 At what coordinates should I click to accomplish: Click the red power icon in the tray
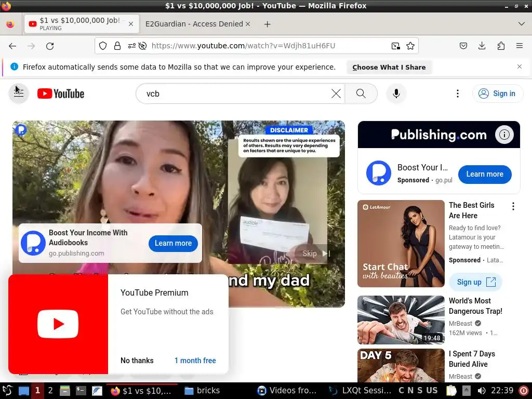tap(524, 391)
